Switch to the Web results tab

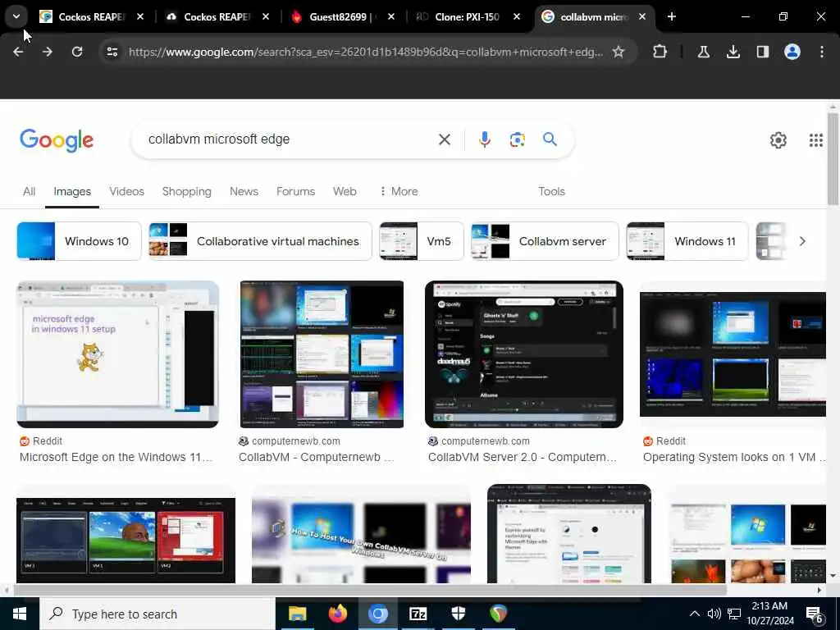point(345,191)
